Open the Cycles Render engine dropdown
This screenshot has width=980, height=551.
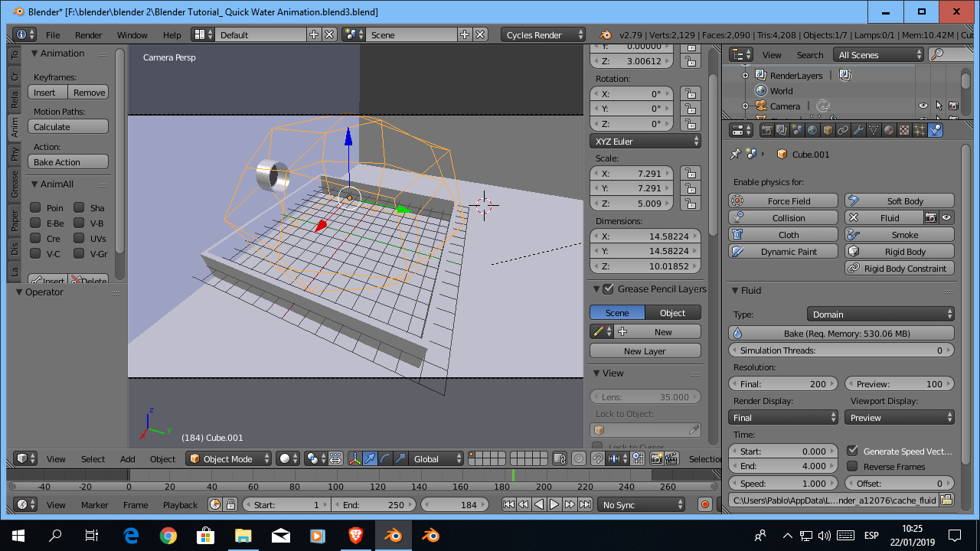coord(544,34)
